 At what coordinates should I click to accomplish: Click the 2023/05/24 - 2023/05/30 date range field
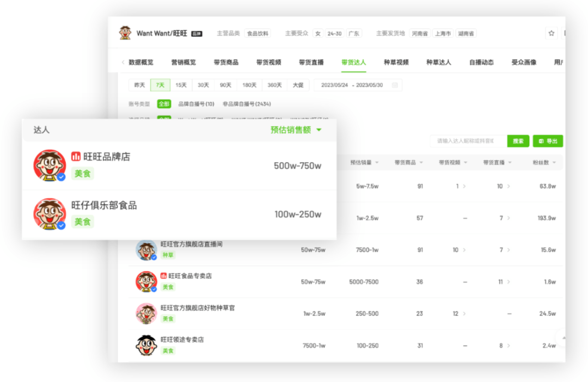pos(358,85)
